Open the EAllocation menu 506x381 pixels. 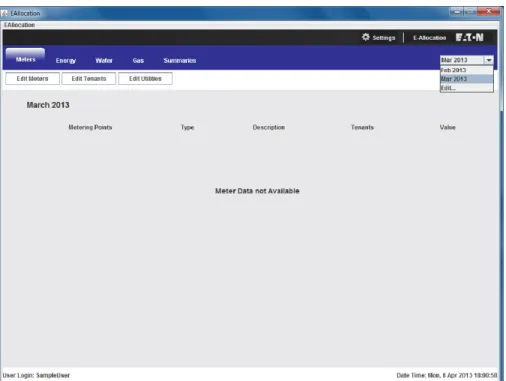click(19, 25)
